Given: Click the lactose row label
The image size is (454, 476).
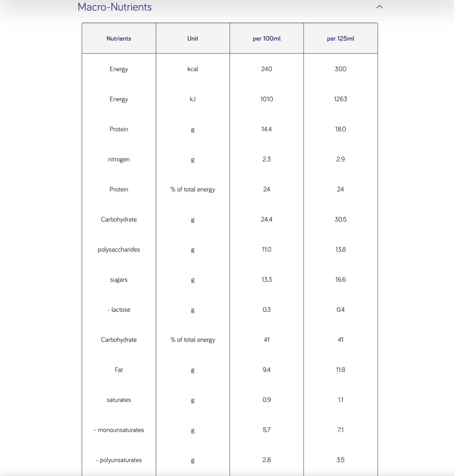Looking at the screenshot, I should pyautogui.click(x=119, y=310).
